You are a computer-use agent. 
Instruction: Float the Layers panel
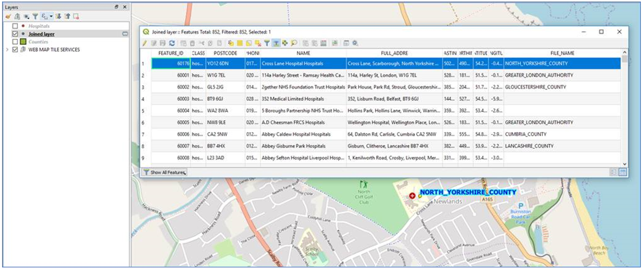tap(116, 7)
